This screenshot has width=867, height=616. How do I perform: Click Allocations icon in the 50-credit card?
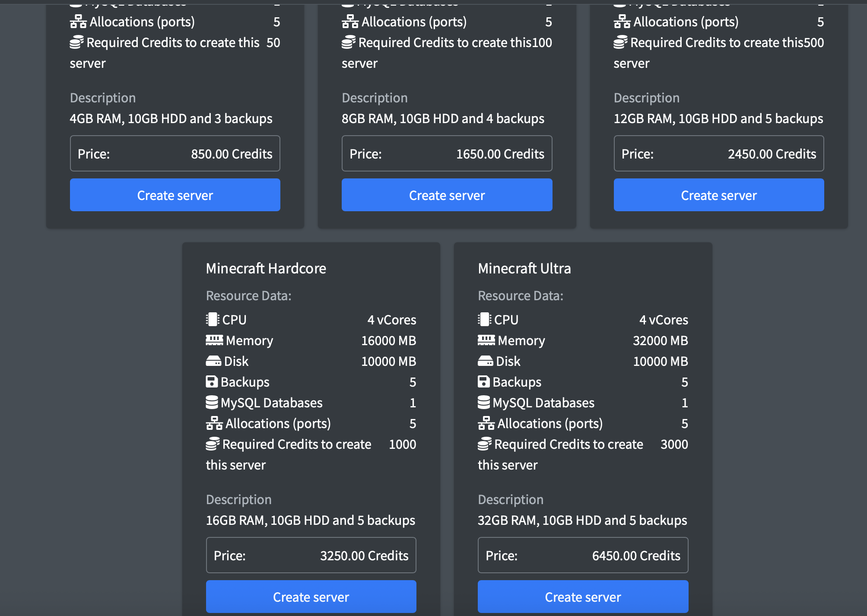pyautogui.click(x=78, y=22)
